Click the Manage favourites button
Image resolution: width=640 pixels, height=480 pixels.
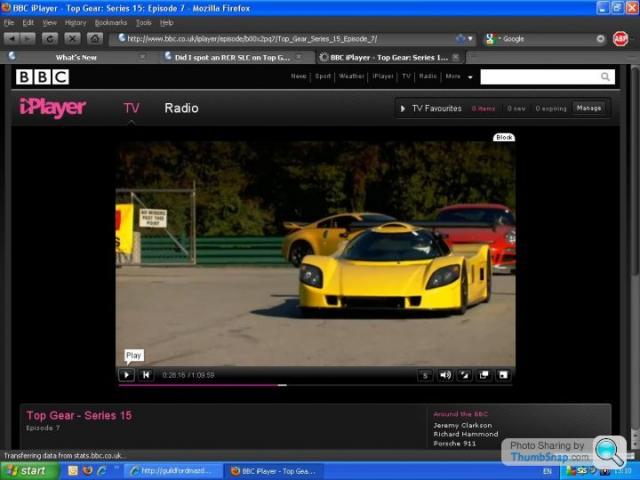tap(589, 108)
